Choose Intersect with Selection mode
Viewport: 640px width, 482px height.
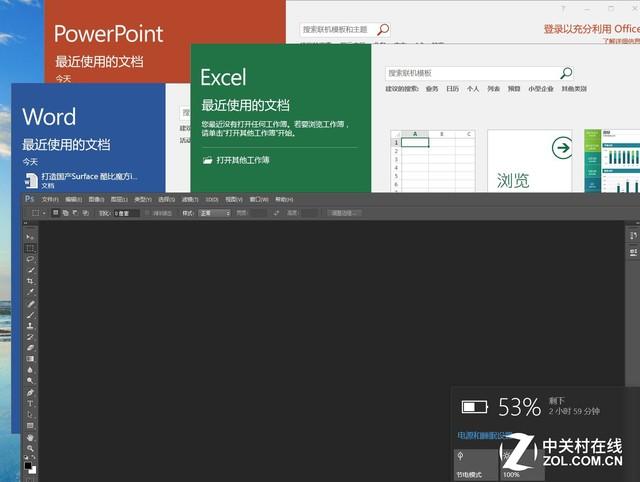[x=85, y=213]
